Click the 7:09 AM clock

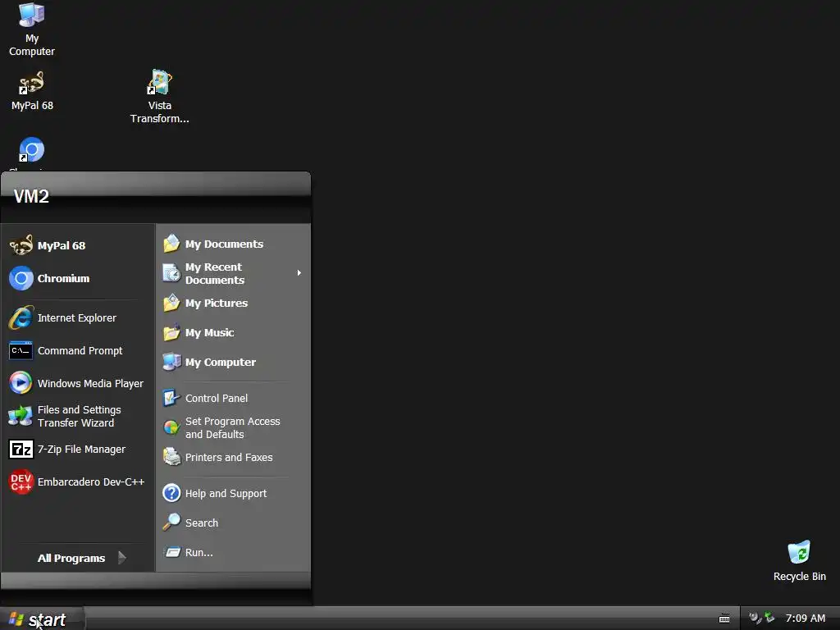[806, 619]
